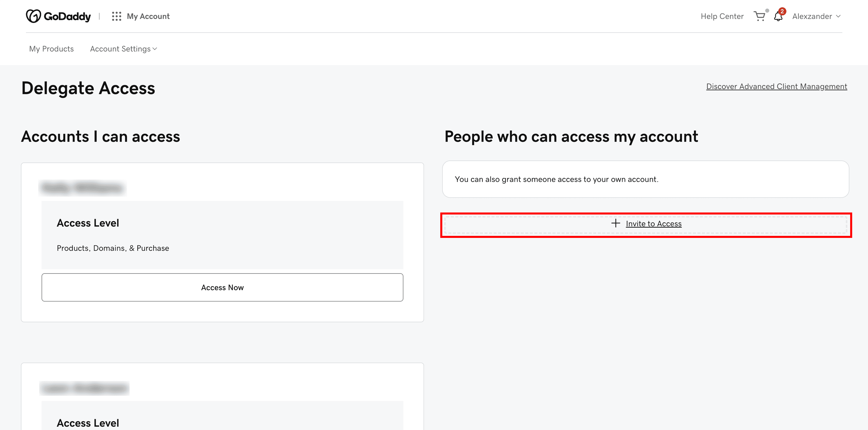Click the divider bar icon after GoDaddy logo
Screen dimensions: 868x430
pos(99,16)
